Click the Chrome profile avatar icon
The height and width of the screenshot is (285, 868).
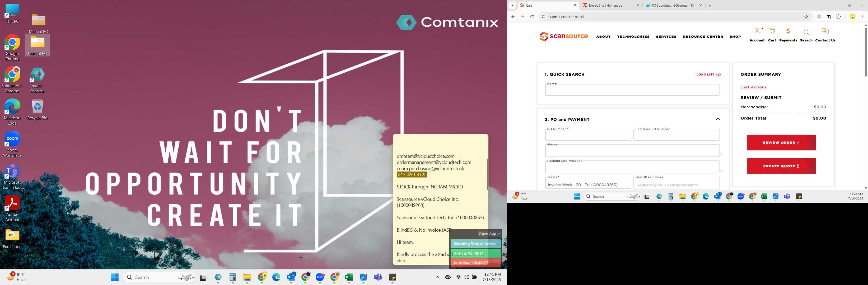[852, 16]
